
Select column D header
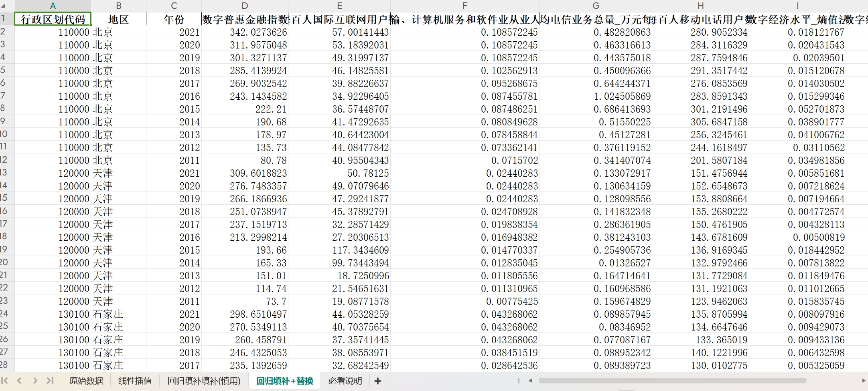point(245,6)
